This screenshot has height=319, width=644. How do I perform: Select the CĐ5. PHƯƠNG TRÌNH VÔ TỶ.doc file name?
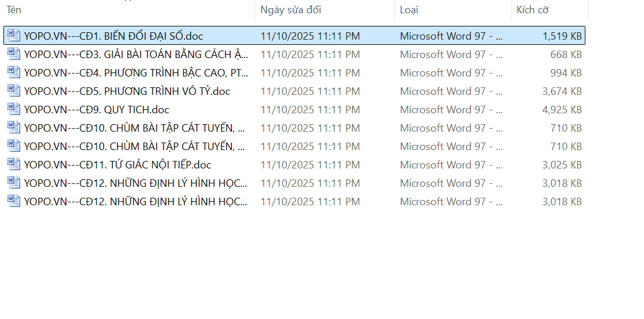(x=127, y=91)
